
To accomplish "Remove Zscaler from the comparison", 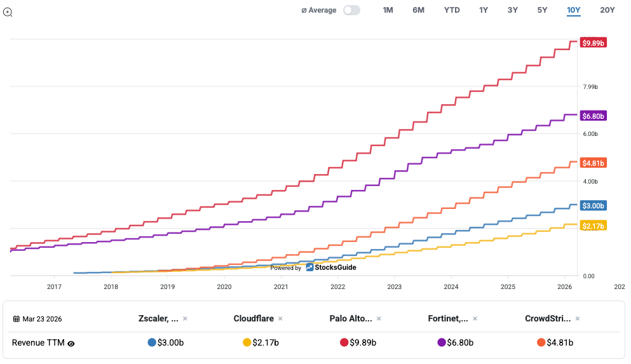I will pos(185,318).
